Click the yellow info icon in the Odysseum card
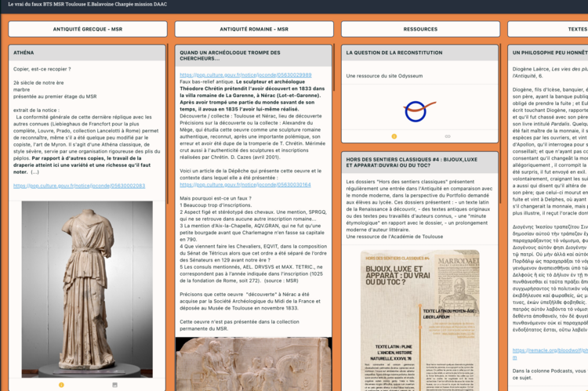 [394, 136]
